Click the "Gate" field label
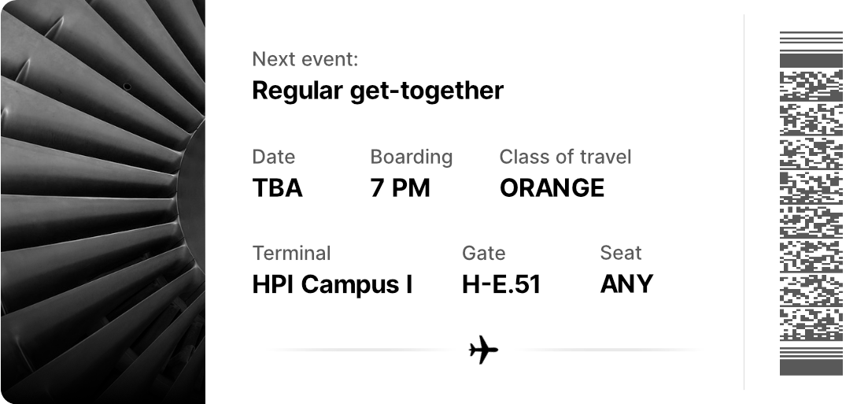The width and height of the screenshot is (868, 404). tap(483, 253)
